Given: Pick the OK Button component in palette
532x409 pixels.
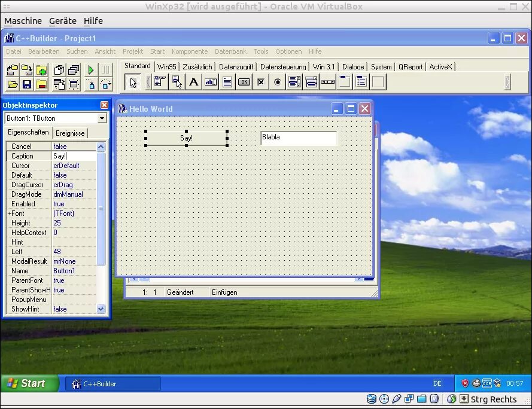Looking at the screenshot, I should pyautogui.click(x=244, y=82).
